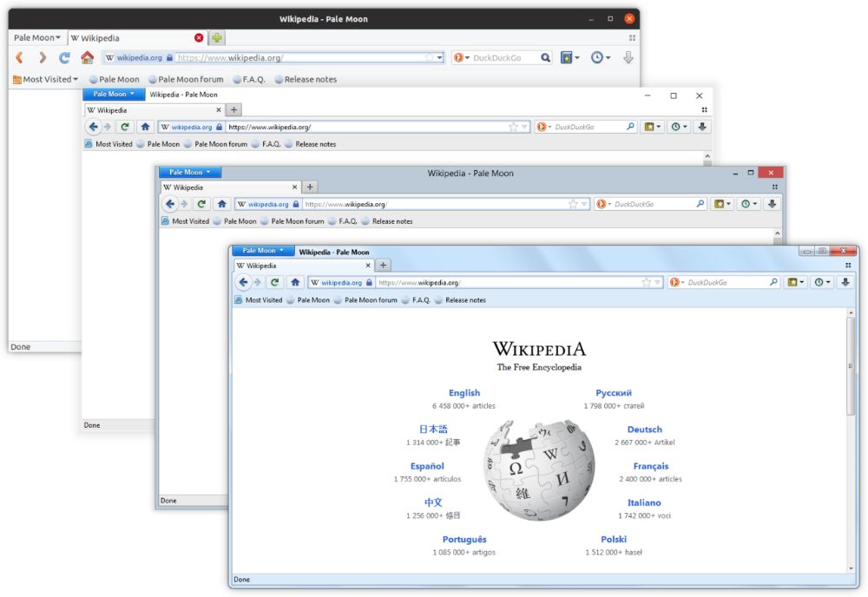Open Pale Moon app menu in Windows 10 window
Screen dimensions: 868x597
(x=114, y=94)
